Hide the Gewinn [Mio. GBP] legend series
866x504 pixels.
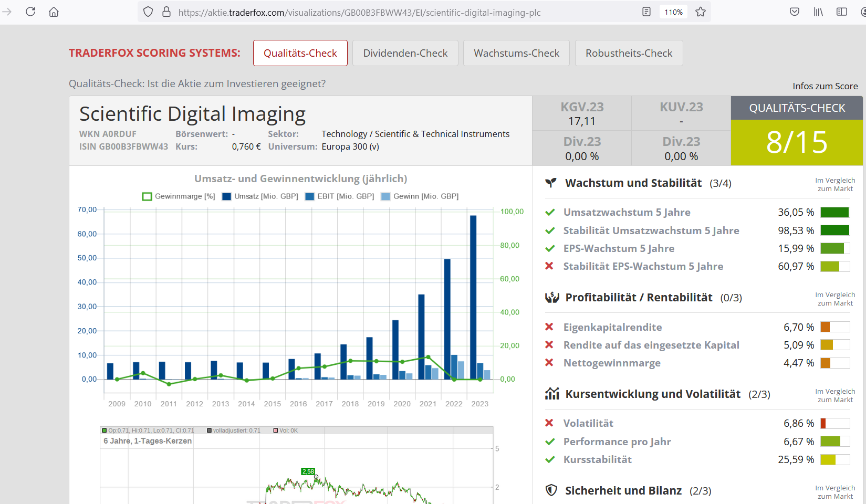click(420, 196)
